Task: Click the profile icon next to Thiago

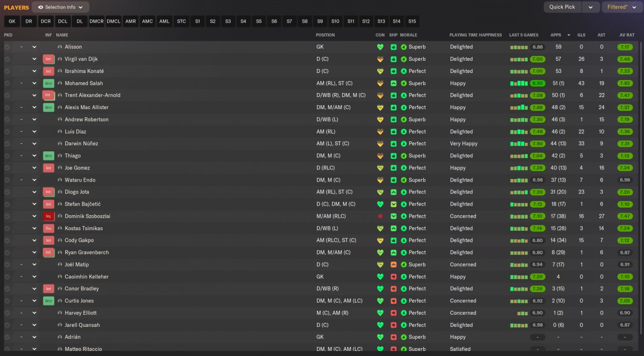Action: click(60, 156)
